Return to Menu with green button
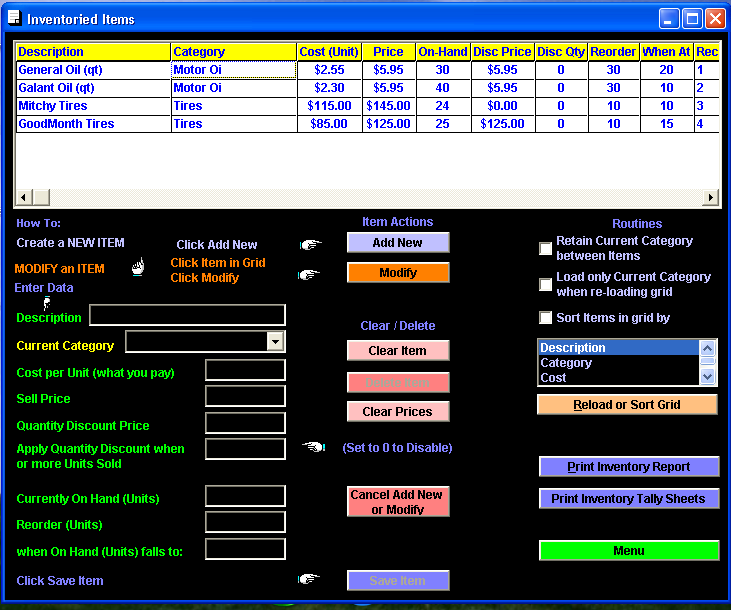 [629, 551]
